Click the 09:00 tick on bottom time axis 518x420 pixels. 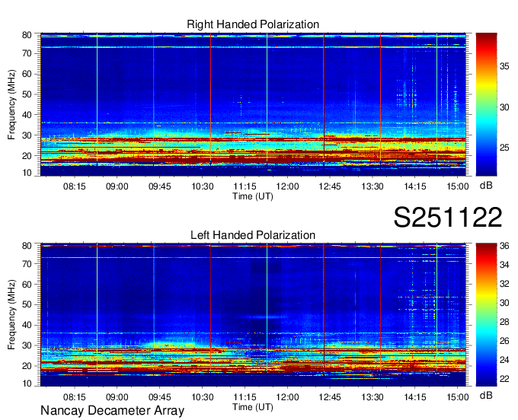(x=117, y=397)
